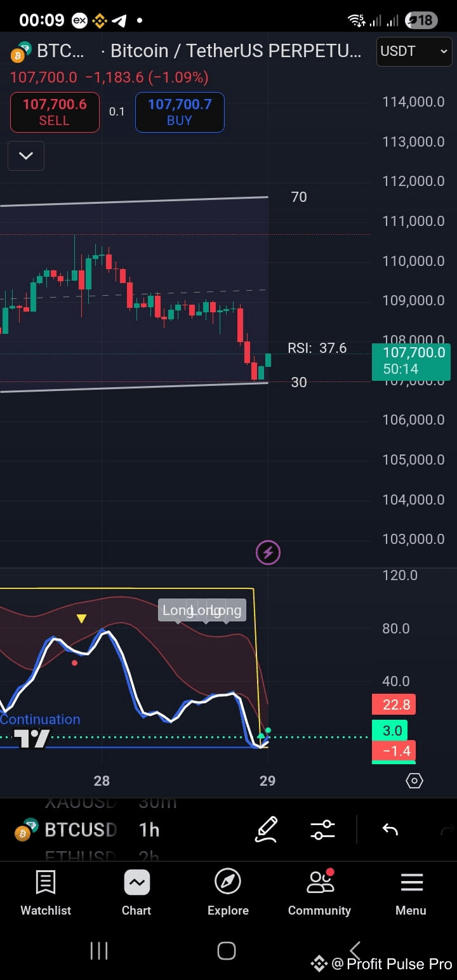This screenshot has height=980, width=457.
Task: Click the 3.0 green indicator value label
Action: pyautogui.click(x=390, y=731)
